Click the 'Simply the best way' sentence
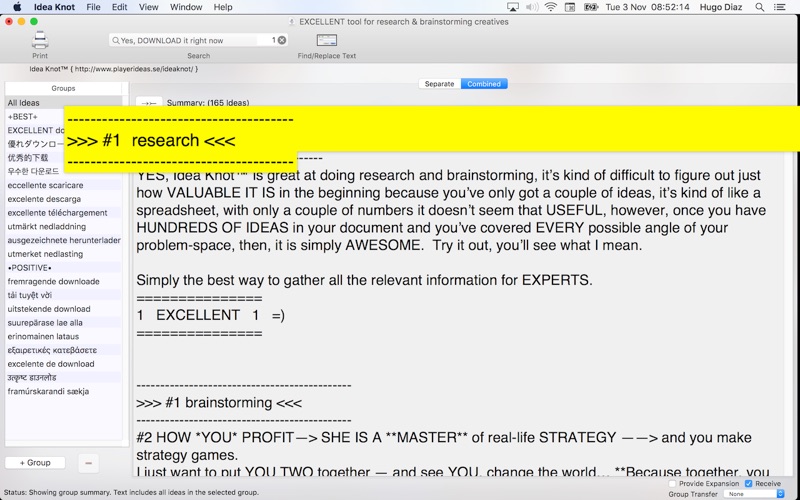The height and width of the screenshot is (500, 800). pos(364,280)
